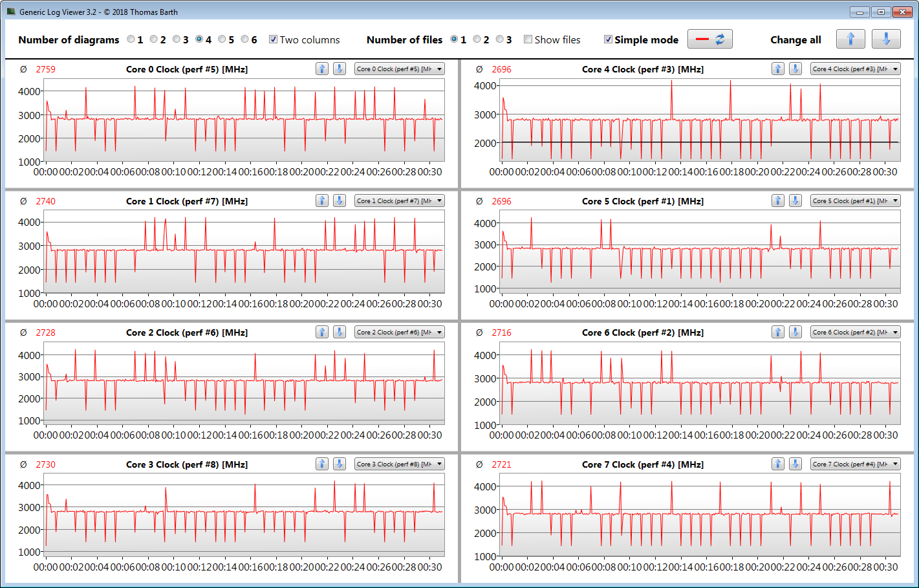
Task: Click inside the Core 7 Clock graph
Action: click(x=700, y=516)
